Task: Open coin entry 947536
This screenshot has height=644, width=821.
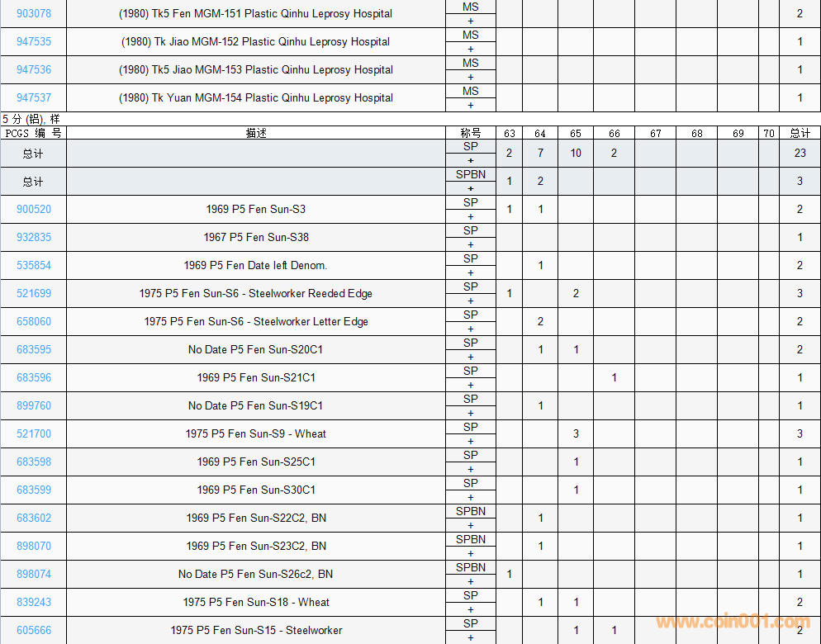Action: (34, 70)
